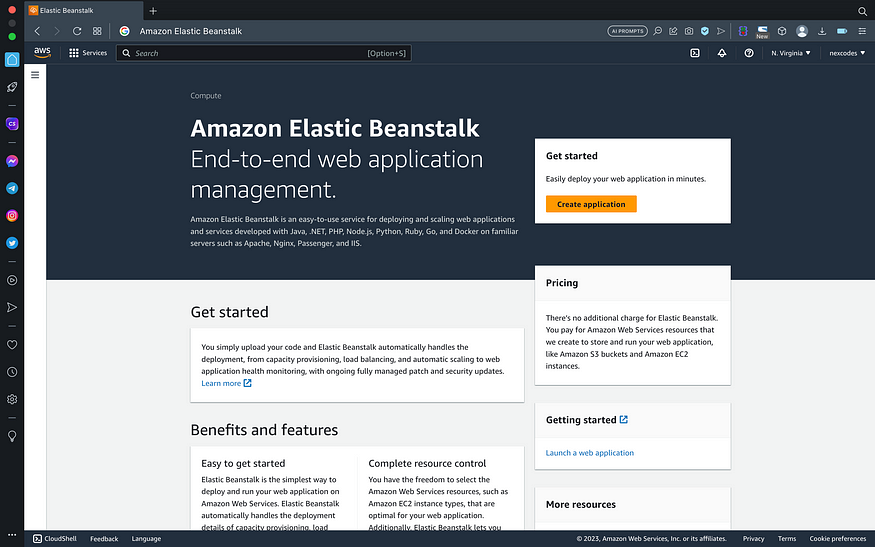
Task: Open the notifications bell
Action: tap(722, 53)
